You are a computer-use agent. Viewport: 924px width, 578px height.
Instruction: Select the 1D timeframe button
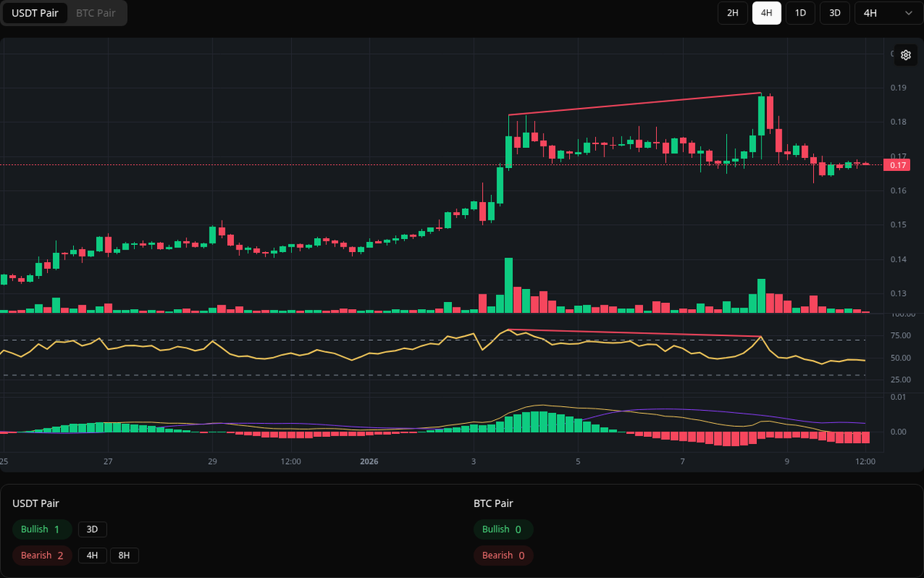pyautogui.click(x=800, y=13)
